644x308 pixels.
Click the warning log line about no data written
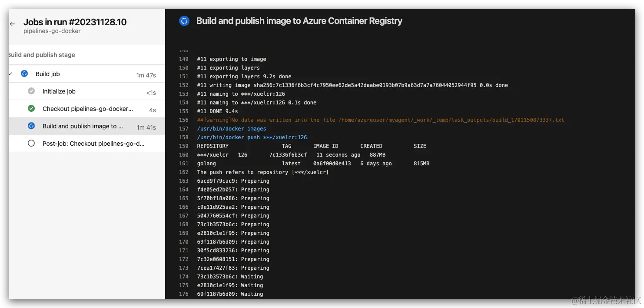pos(380,120)
